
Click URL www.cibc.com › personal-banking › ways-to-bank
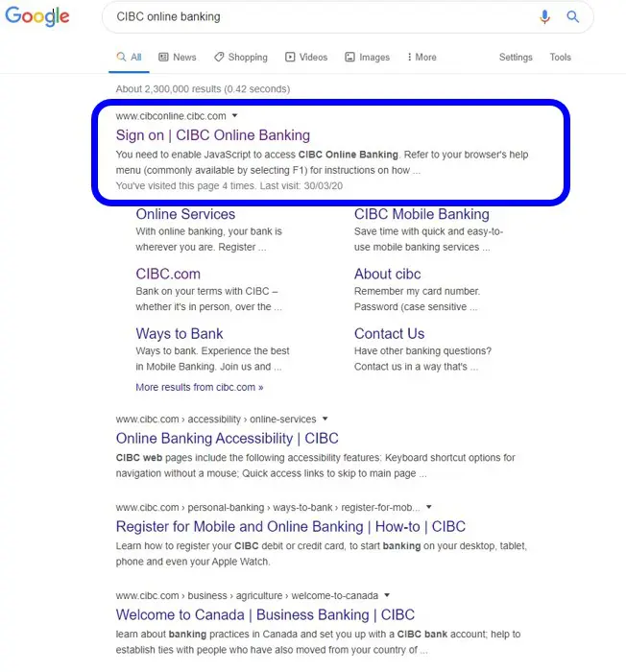tap(268, 508)
